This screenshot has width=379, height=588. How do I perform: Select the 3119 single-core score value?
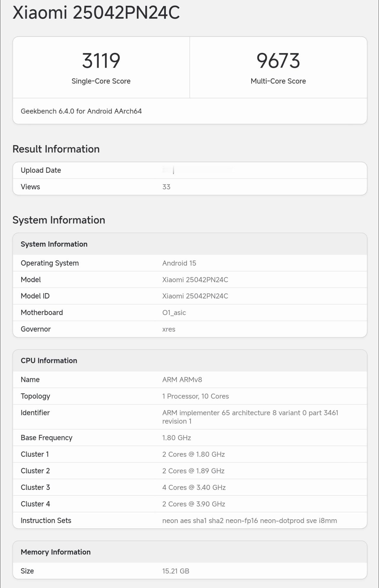click(x=101, y=61)
